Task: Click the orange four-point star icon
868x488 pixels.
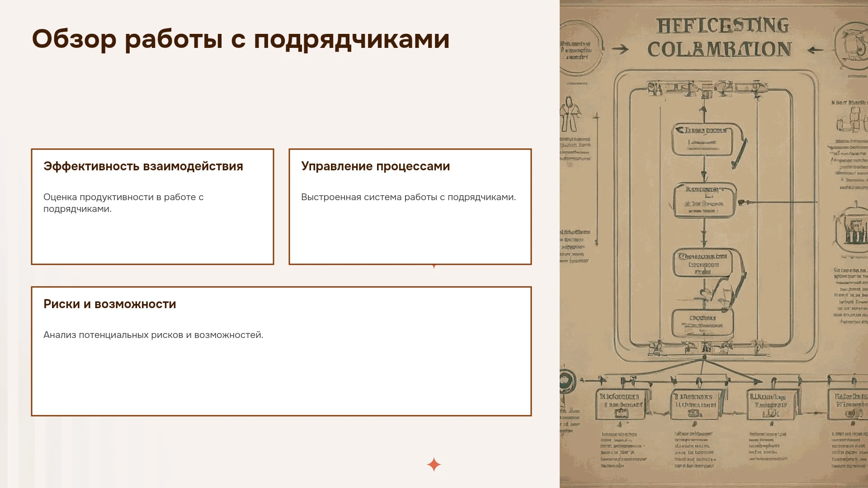Action: 434,465
